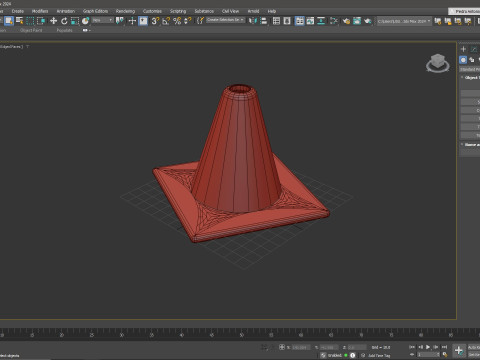The image size is (480, 360).
Task: Open the Select by Name tool
Action: (x=19, y=21)
